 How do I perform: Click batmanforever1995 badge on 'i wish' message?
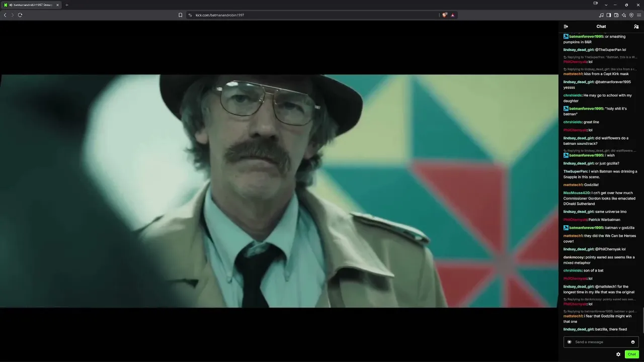[x=566, y=155]
